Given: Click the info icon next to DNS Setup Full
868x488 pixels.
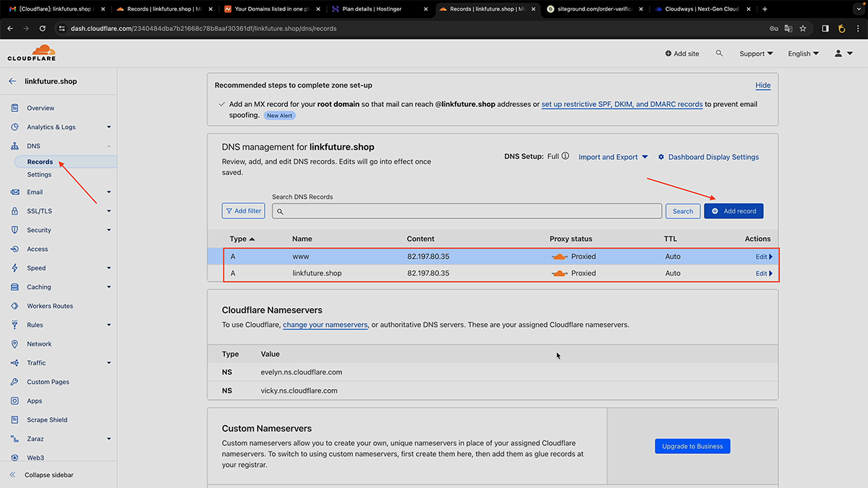Looking at the screenshot, I should (565, 156).
